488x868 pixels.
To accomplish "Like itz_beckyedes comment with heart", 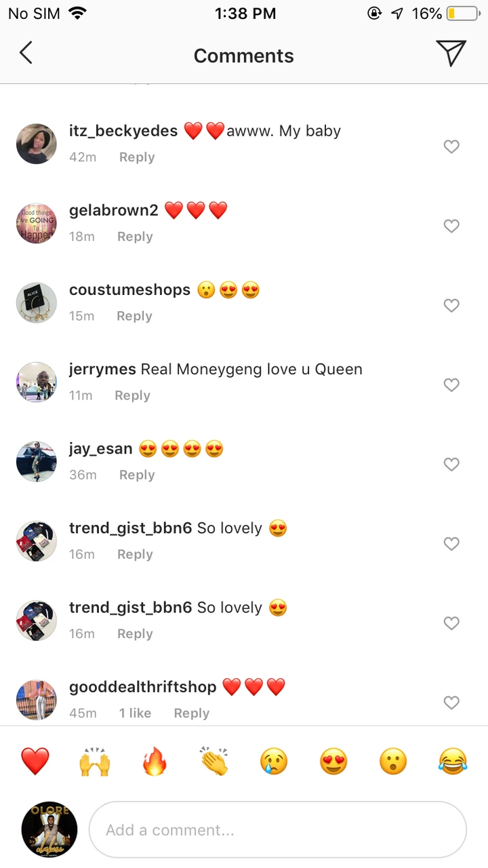I will pyautogui.click(x=451, y=146).
